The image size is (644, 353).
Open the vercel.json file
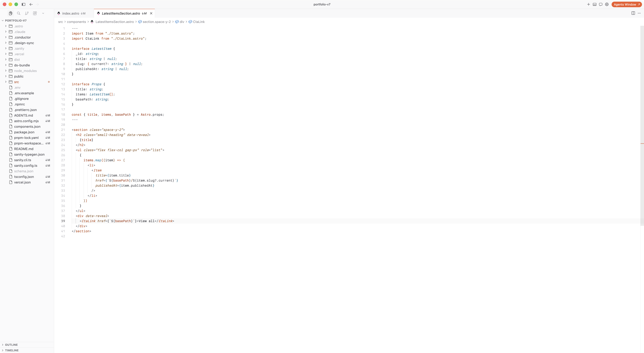tap(27, 182)
